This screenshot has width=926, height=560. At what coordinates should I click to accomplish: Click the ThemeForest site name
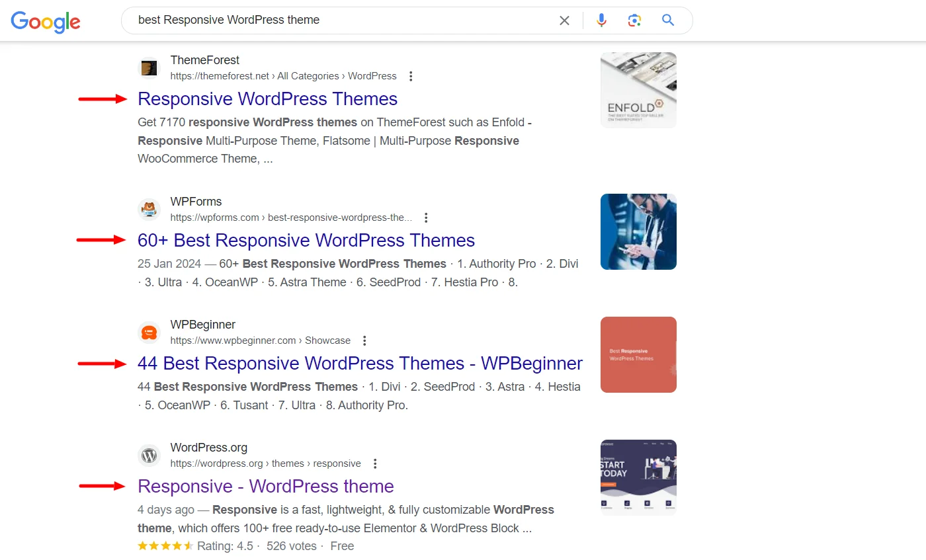pyautogui.click(x=204, y=60)
